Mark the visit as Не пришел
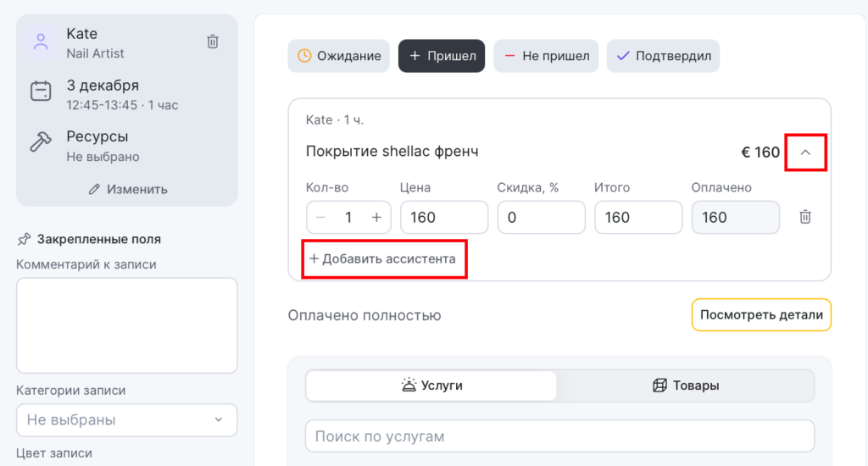 [x=546, y=57]
